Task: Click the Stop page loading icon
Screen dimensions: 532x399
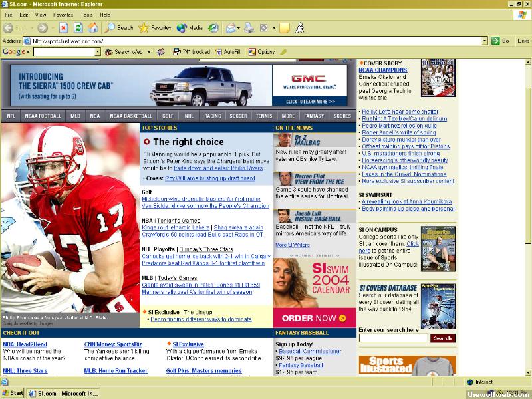Action: click(63, 28)
